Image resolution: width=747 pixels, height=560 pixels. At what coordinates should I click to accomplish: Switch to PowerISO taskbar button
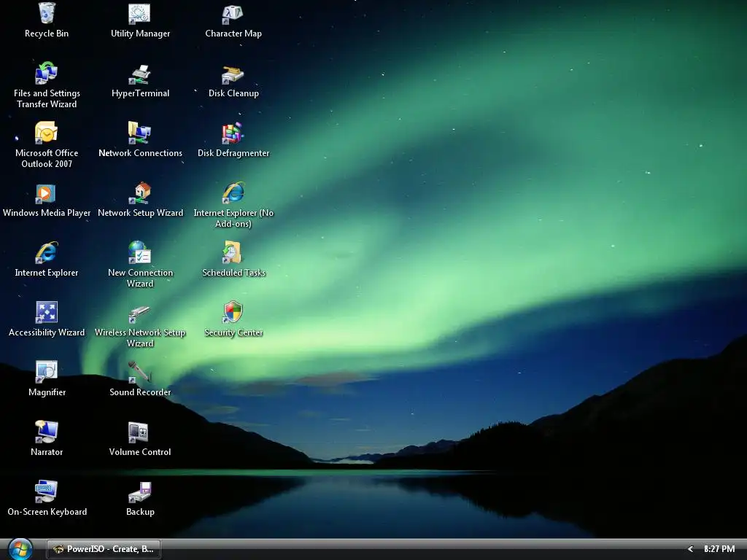tap(104, 549)
